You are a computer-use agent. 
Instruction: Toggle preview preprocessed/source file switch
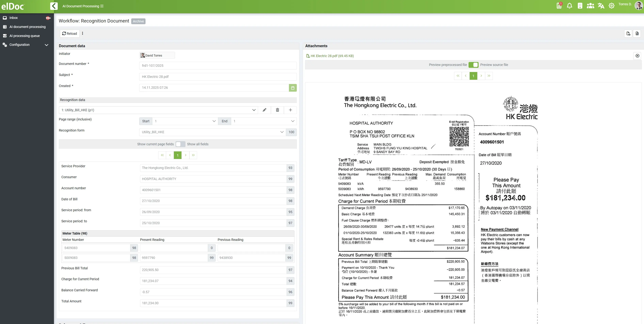click(473, 65)
